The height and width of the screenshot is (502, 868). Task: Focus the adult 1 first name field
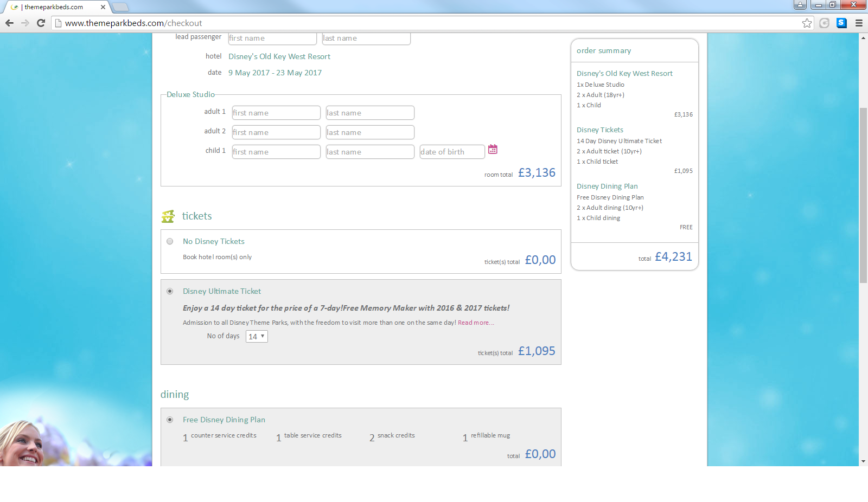pos(276,113)
